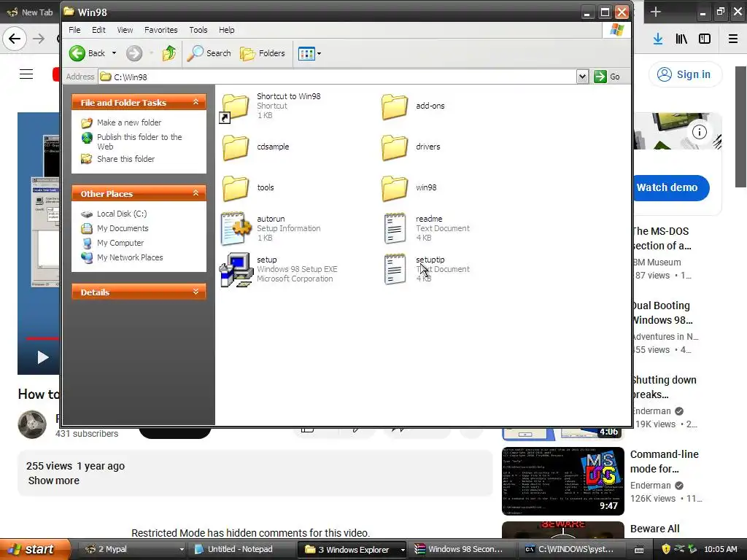747x560 pixels.
Task: Select the tools folder icon
Action: click(236, 187)
